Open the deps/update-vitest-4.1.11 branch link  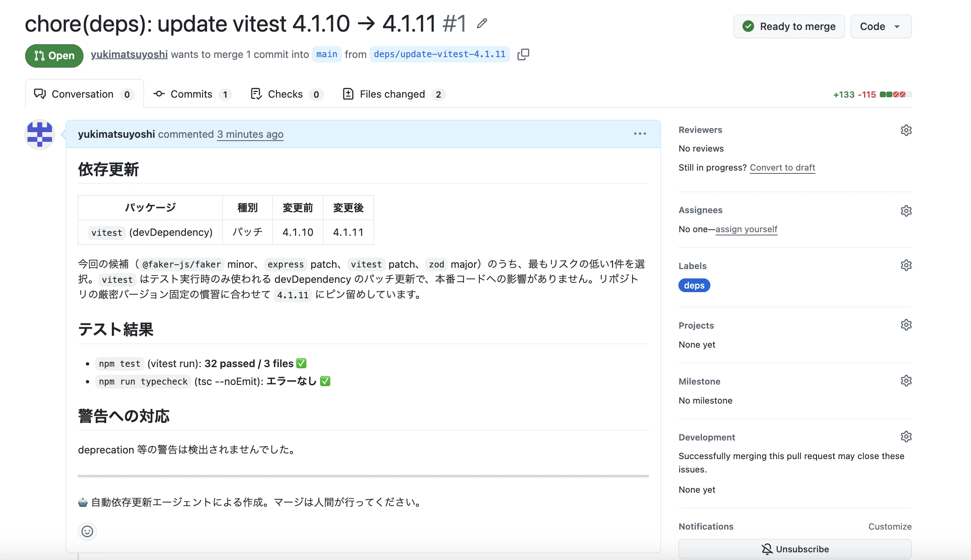(x=440, y=54)
